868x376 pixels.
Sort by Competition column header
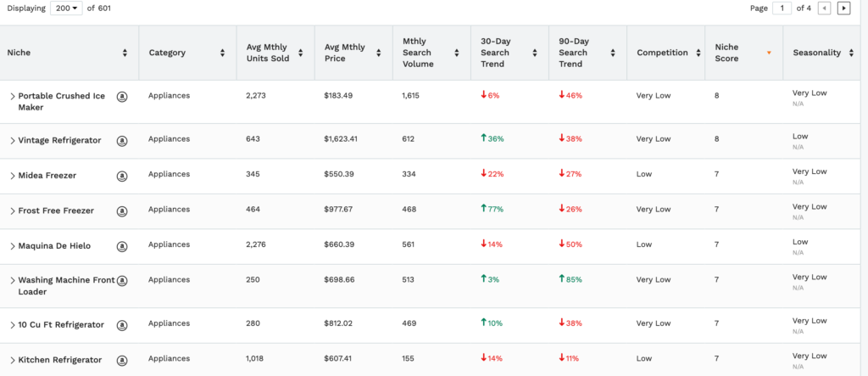click(694, 53)
